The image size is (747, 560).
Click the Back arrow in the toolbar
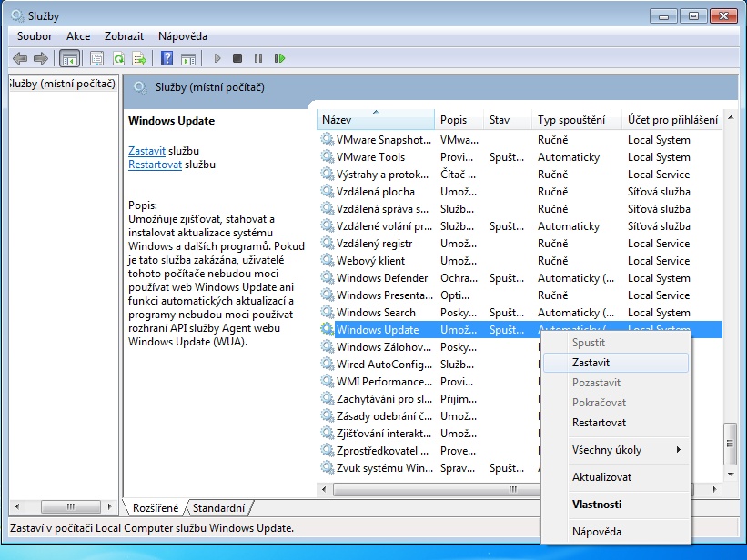click(20, 58)
